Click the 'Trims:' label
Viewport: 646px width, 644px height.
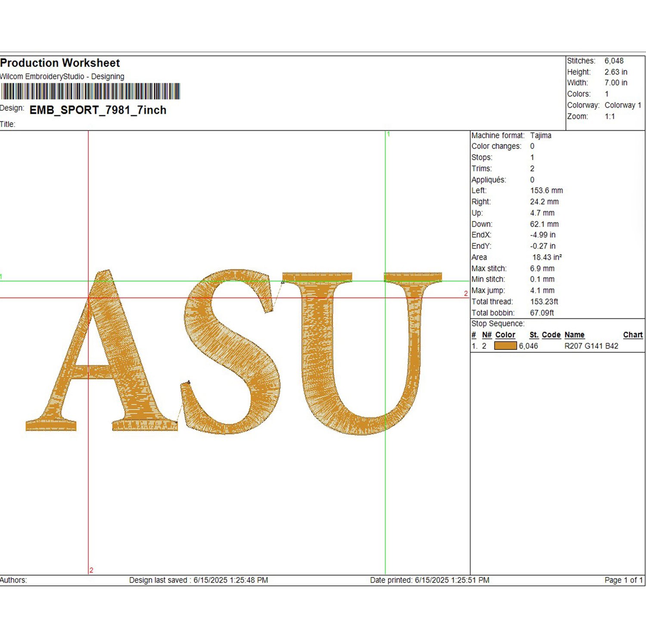coord(481,169)
